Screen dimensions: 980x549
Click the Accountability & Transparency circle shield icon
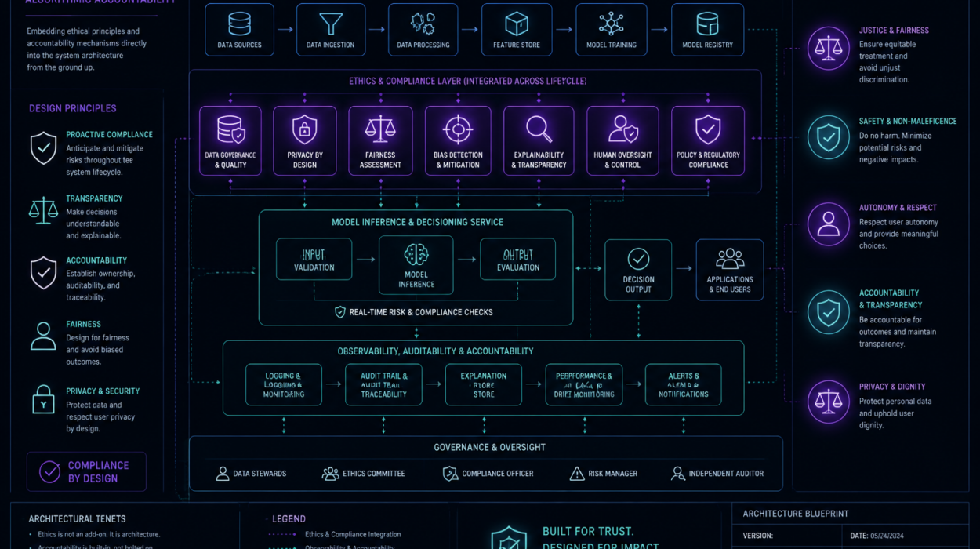[x=829, y=312]
